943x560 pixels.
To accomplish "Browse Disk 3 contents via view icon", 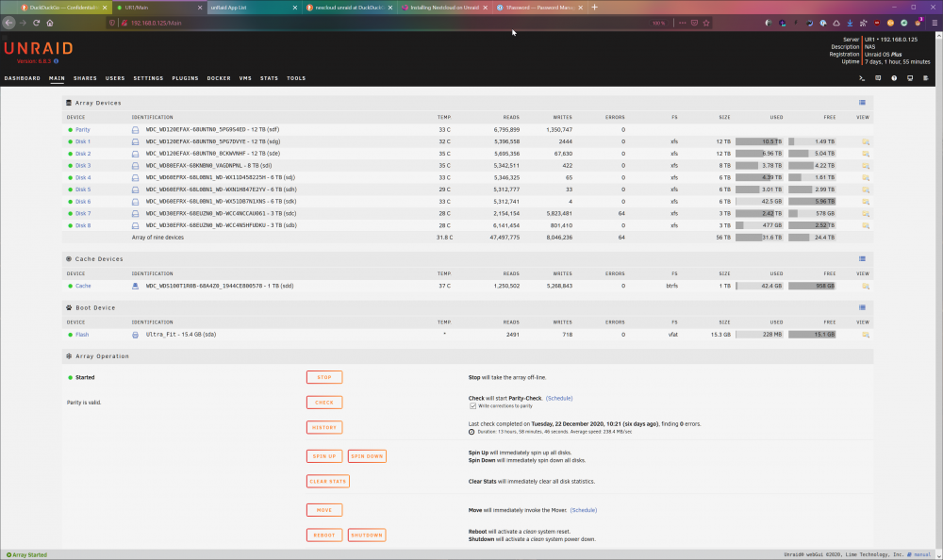I will [866, 165].
